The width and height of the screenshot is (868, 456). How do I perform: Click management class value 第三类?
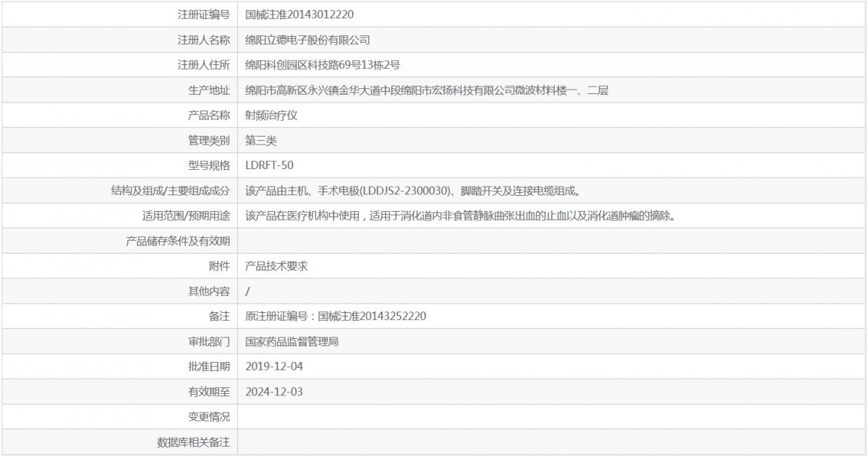point(261,140)
